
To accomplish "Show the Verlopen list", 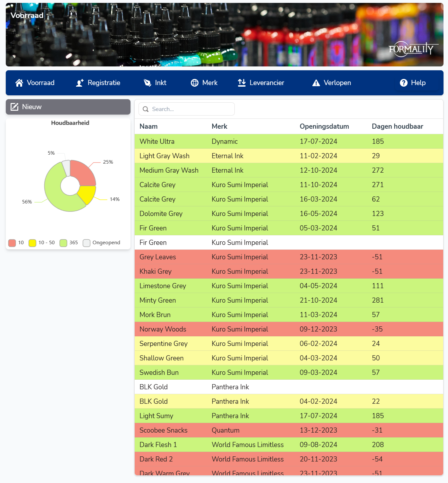I will coord(332,83).
